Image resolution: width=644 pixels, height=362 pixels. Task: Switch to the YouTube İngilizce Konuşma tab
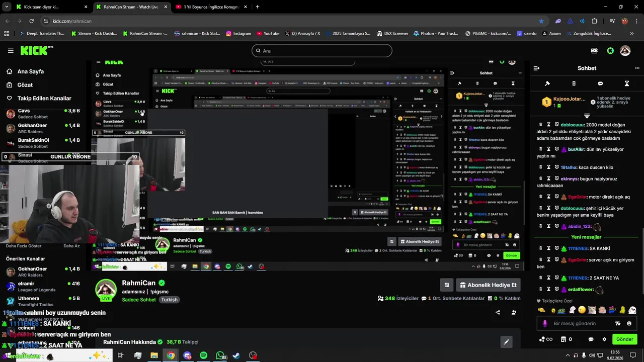click(x=211, y=7)
